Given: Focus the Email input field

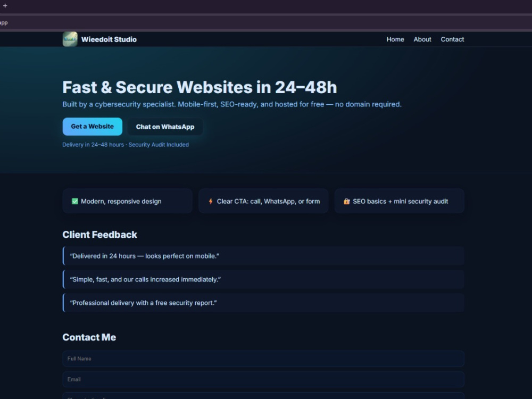Looking at the screenshot, I should click(263, 379).
